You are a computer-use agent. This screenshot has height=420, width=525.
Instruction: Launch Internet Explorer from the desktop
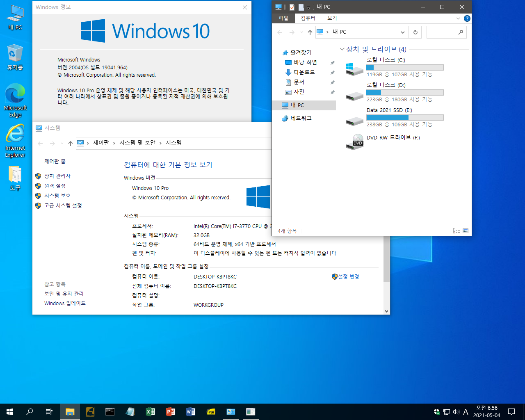(15, 141)
